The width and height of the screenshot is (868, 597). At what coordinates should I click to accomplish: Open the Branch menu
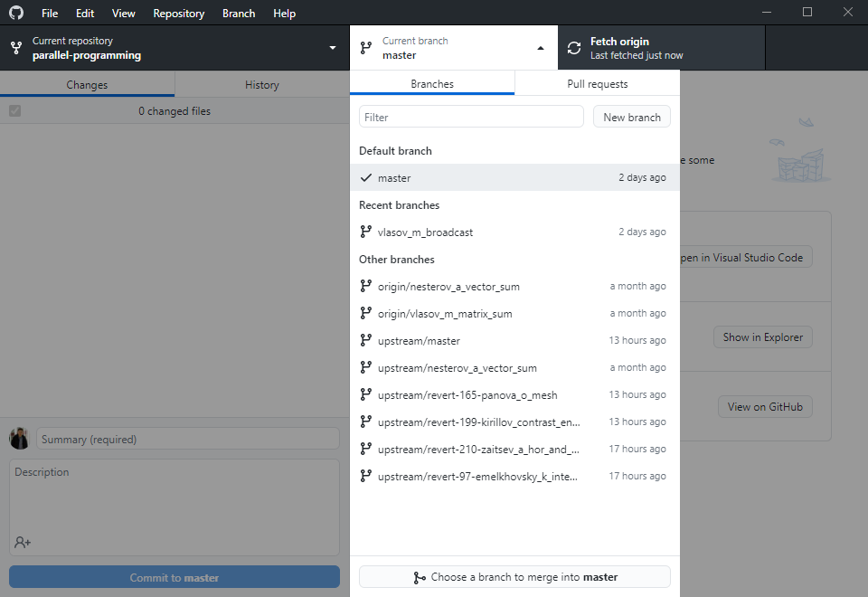click(239, 14)
